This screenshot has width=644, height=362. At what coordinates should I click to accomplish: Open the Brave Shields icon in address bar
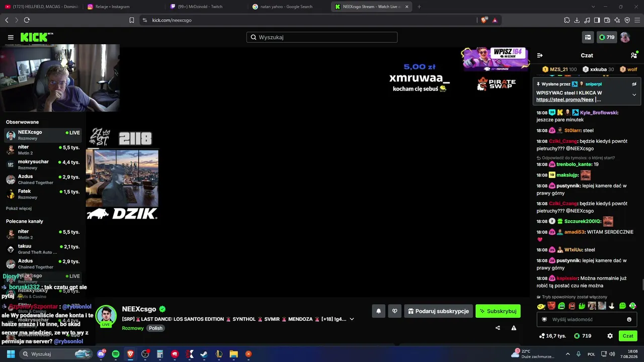point(484,20)
